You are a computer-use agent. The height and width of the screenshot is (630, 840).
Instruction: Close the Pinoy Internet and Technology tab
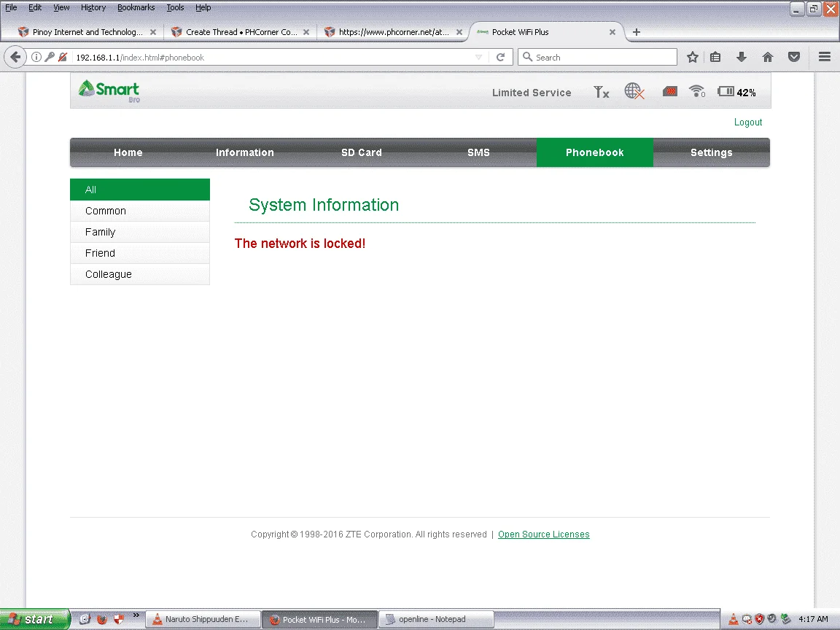pyautogui.click(x=153, y=32)
